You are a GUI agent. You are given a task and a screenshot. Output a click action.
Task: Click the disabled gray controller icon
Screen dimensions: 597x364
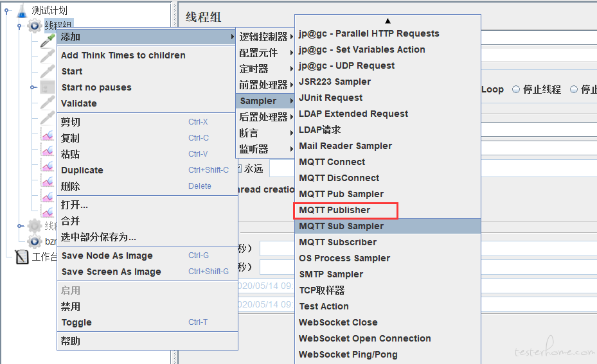[x=48, y=87]
